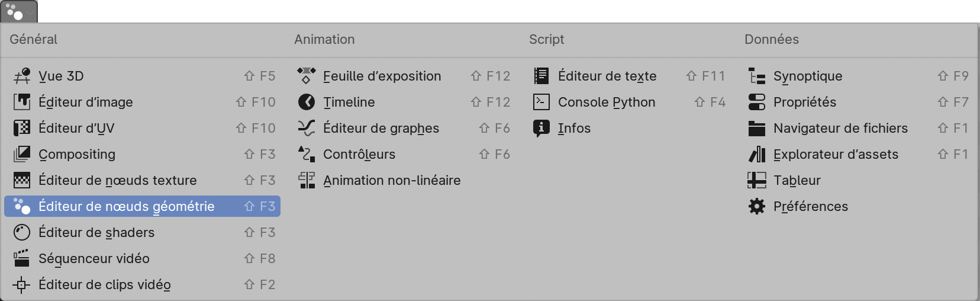Viewport: 980px width, 301px height.
Task: Click the Console Python terminal icon
Action: [x=541, y=102]
